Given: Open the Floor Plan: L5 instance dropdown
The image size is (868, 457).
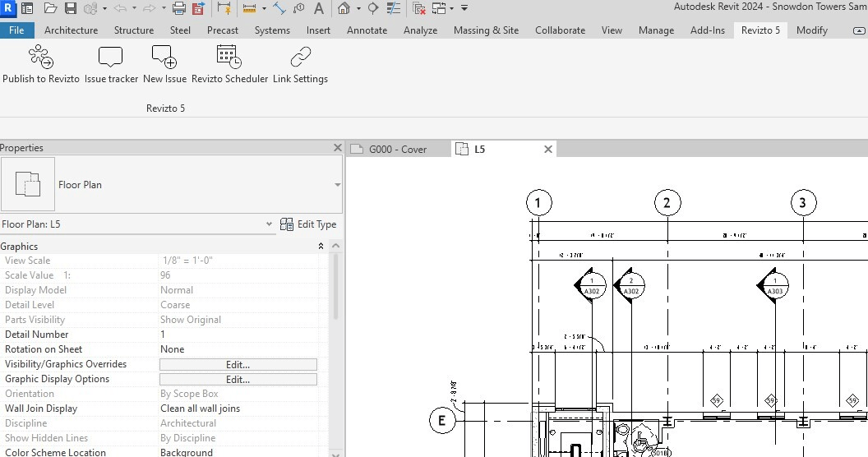Looking at the screenshot, I should (x=269, y=224).
